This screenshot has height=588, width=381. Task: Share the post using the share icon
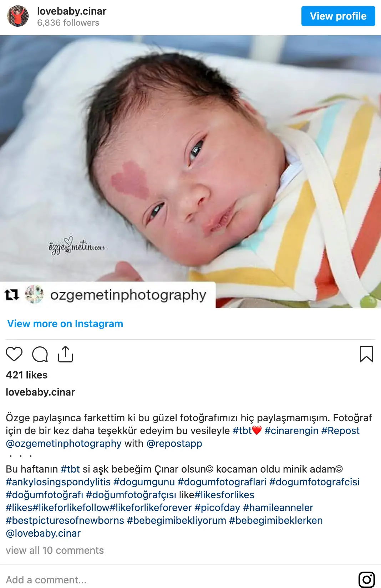point(65,354)
